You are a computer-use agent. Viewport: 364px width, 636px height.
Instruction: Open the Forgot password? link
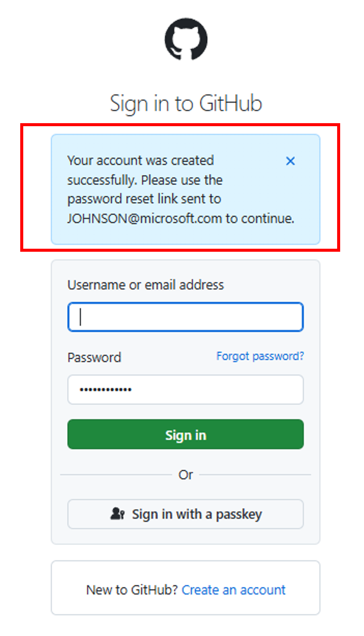(260, 356)
